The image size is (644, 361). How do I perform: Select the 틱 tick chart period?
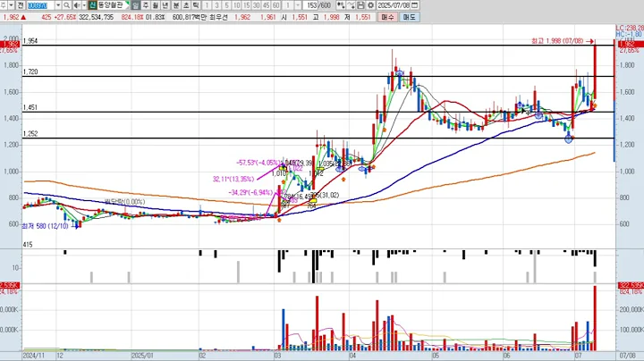pyautogui.click(x=196, y=5)
